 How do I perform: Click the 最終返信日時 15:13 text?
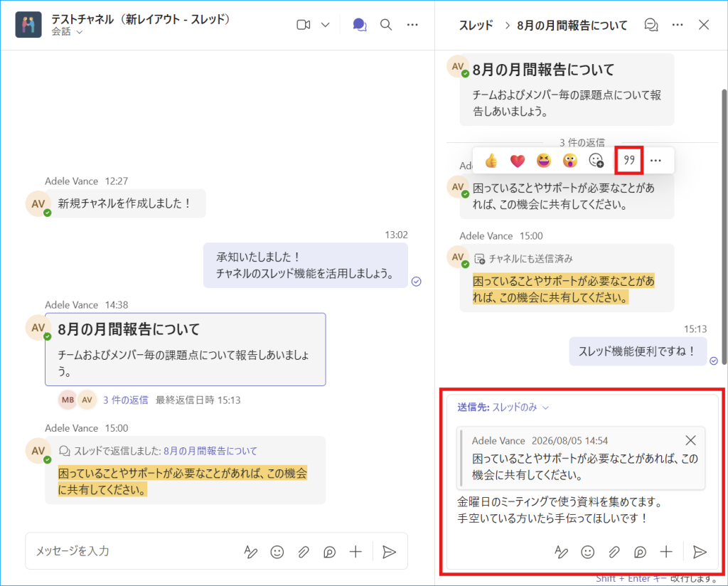coord(198,400)
